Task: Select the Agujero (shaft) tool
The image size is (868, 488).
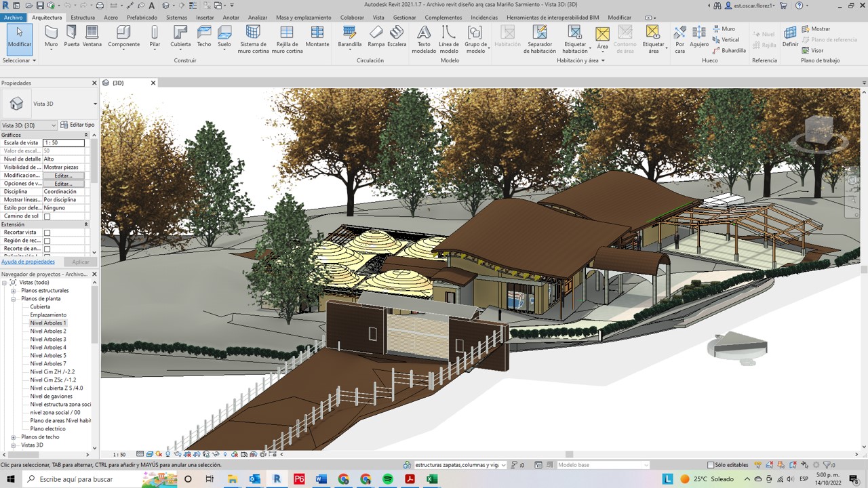Action: pos(699,36)
